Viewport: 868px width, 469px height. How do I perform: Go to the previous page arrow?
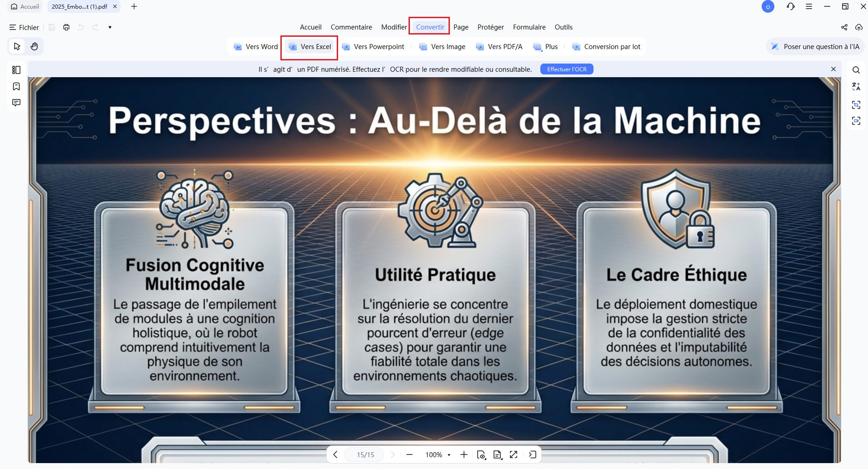click(x=335, y=454)
